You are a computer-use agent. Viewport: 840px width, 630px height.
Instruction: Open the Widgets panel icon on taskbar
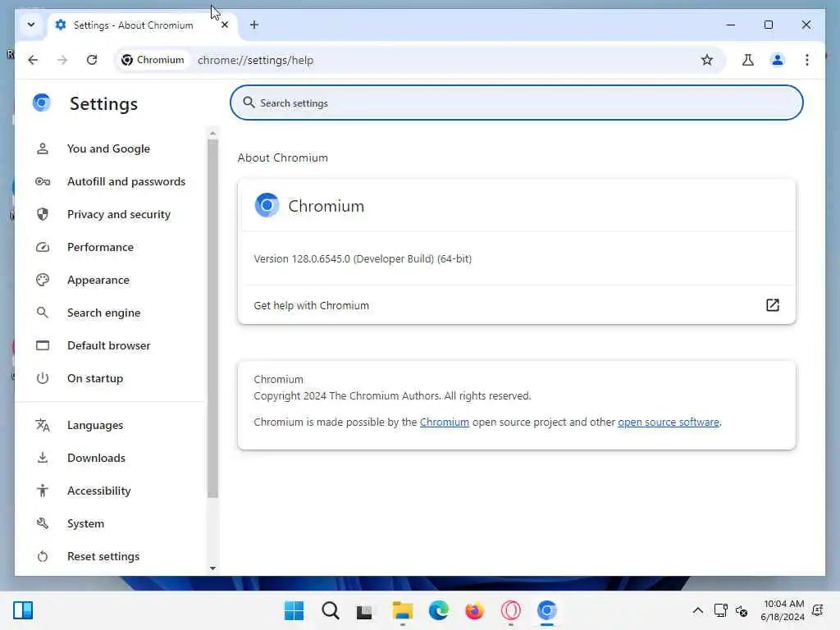[23, 610]
